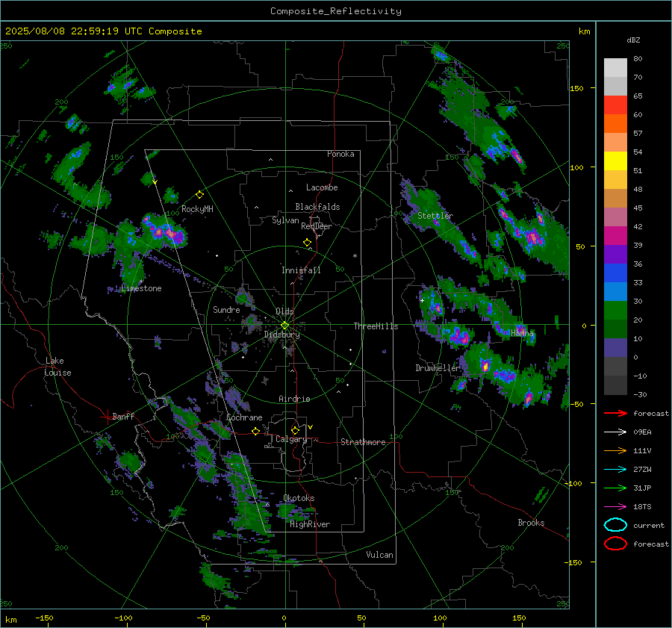Select the purple 39-36 dBZ color band

pyautogui.click(x=615, y=255)
